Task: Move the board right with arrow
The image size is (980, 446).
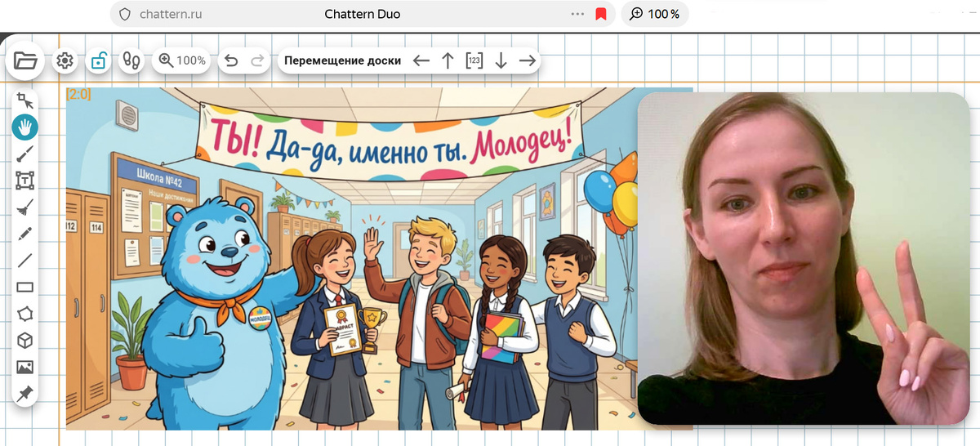Action: [528, 60]
